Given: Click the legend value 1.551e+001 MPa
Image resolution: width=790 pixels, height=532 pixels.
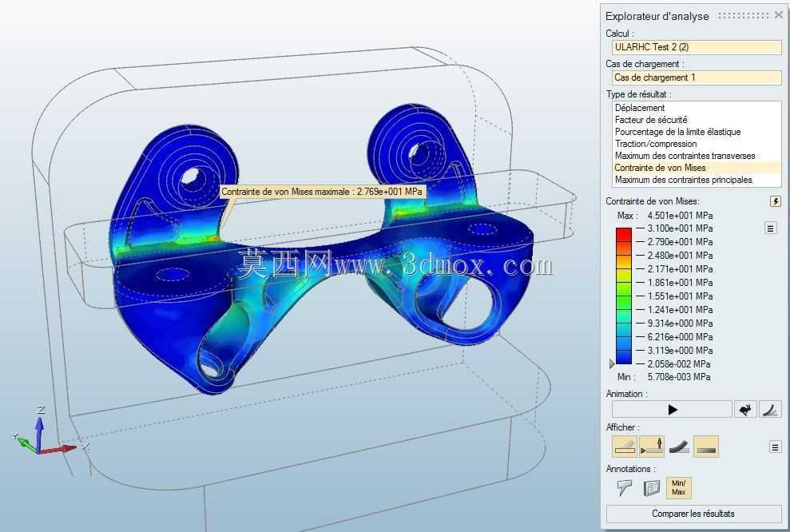Looking at the screenshot, I should coord(680,296).
